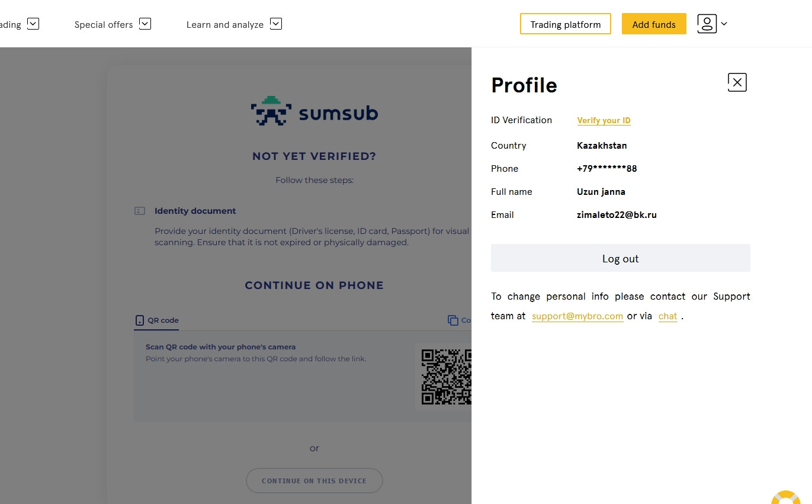Click 'Scan QR code with your phone's camera' text
Screen dimensions: 812x504
pyautogui.click(x=220, y=347)
